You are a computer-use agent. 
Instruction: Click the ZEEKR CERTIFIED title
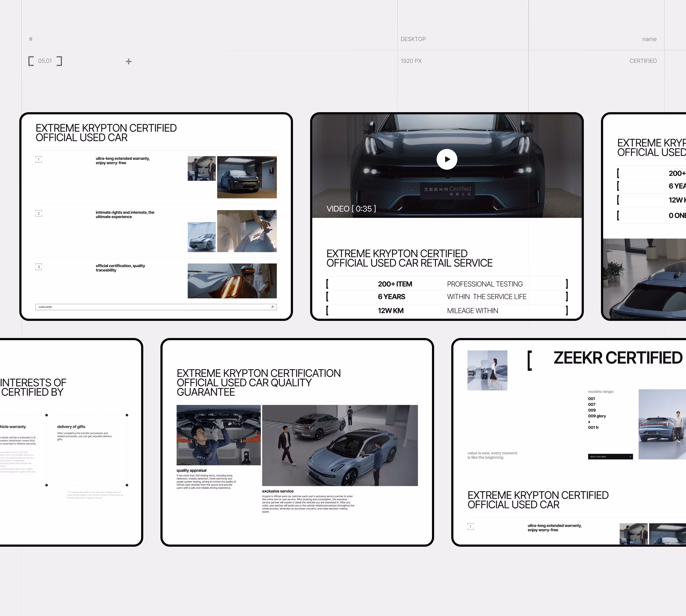click(x=618, y=358)
